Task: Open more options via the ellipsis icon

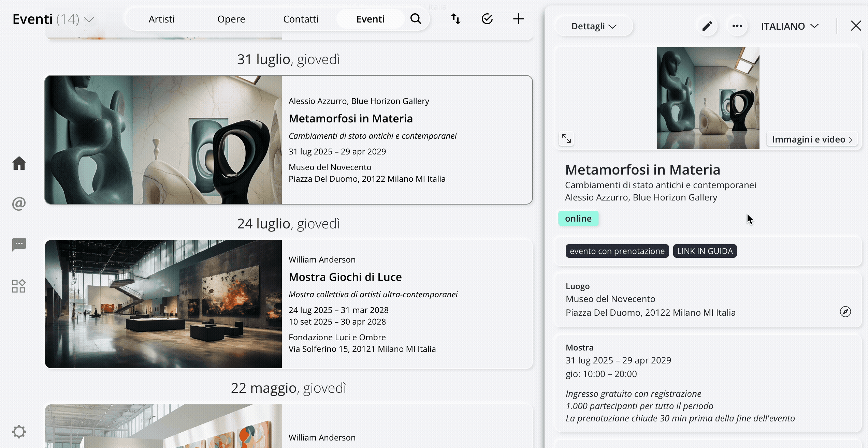Action: click(x=737, y=26)
